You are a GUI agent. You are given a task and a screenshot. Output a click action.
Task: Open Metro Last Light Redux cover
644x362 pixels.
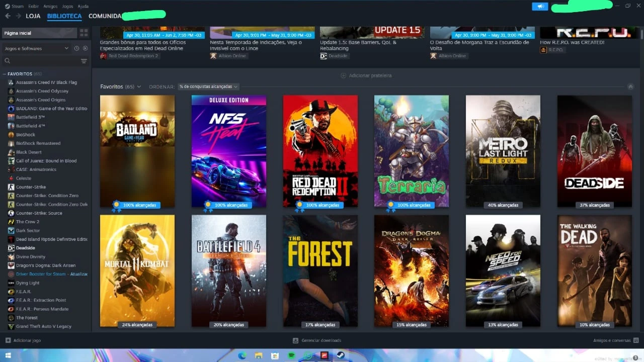(503, 151)
